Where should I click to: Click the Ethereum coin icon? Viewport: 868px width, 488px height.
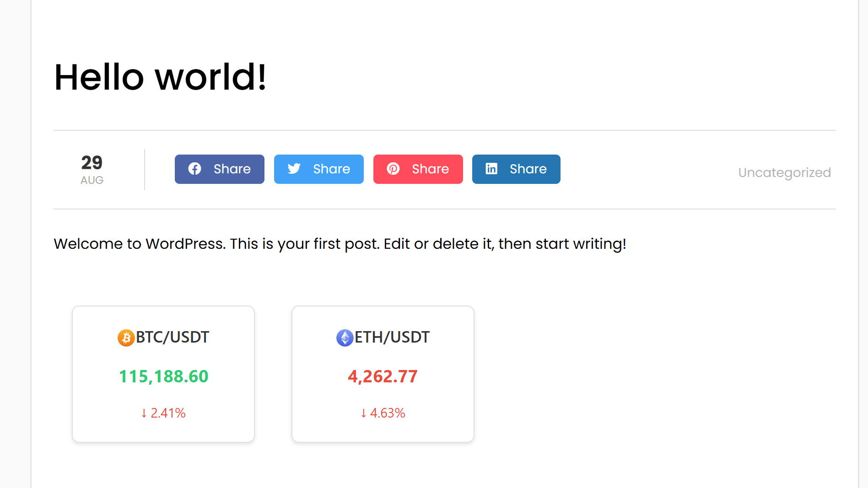click(x=345, y=338)
